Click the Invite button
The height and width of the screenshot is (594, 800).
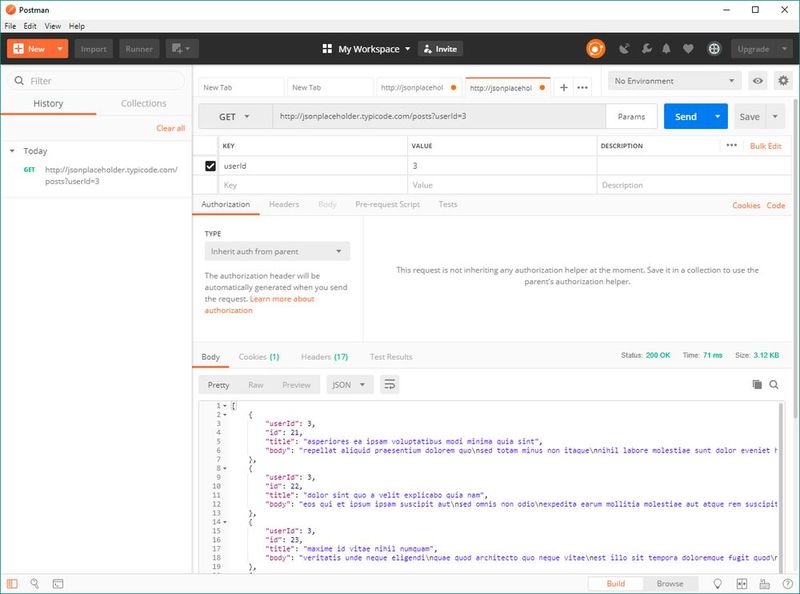click(x=440, y=49)
